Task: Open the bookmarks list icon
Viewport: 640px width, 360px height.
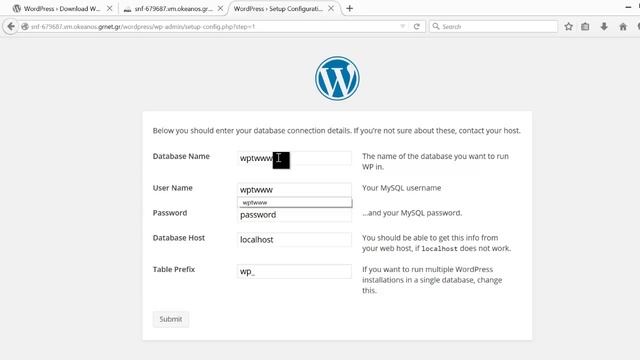Action: coord(585,27)
